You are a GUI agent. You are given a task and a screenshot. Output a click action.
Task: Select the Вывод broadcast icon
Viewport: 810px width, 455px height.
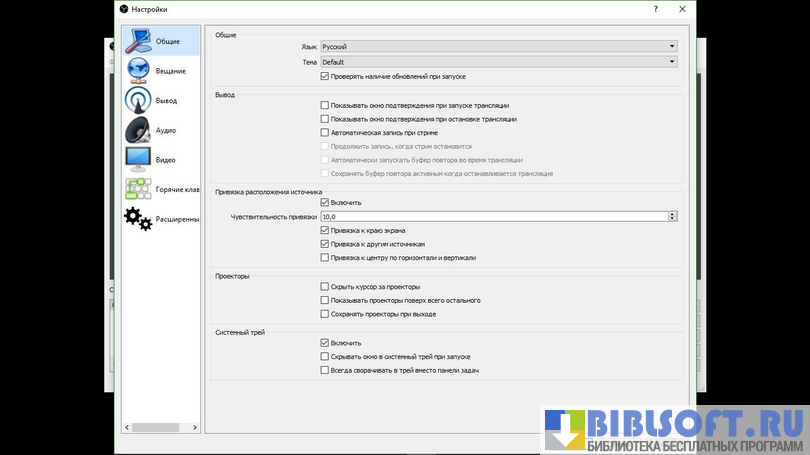click(x=138, y=100)
